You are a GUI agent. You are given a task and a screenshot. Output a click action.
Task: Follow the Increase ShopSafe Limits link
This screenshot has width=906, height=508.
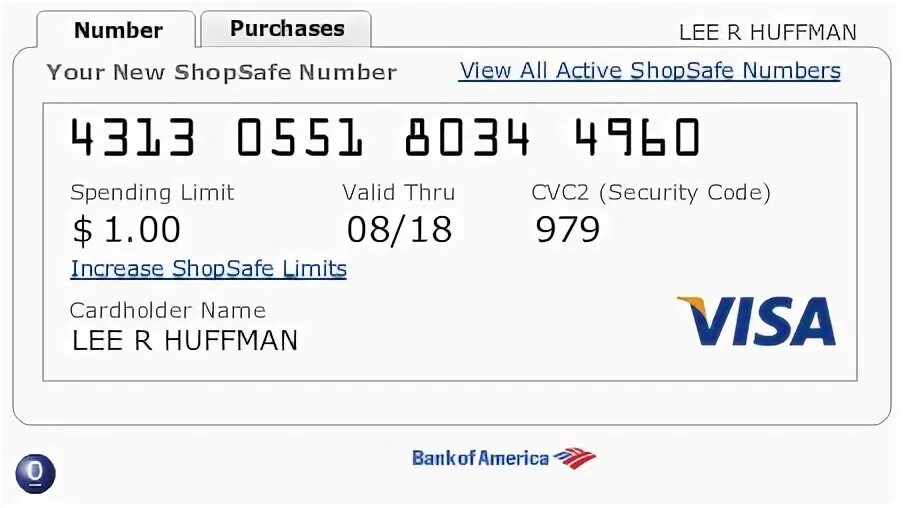click(209, 269)
